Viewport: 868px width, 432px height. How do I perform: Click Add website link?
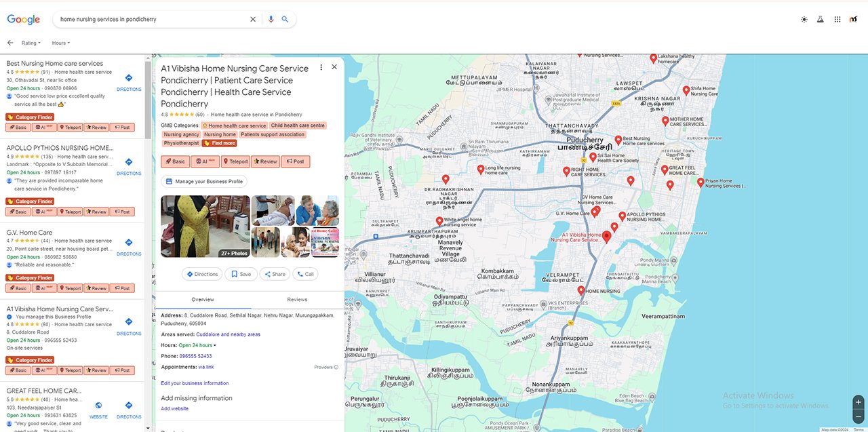click(174, 408)
